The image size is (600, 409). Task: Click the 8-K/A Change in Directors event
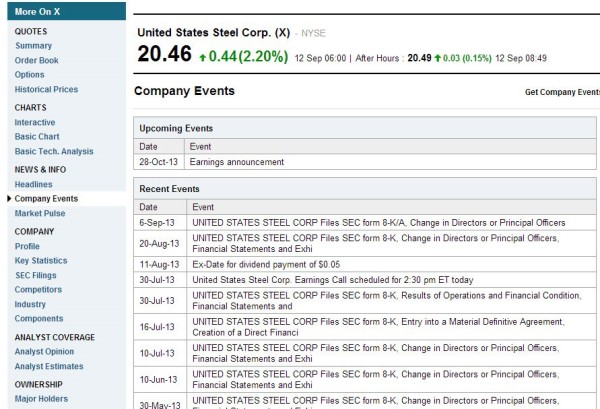click(x=379, y=223)
